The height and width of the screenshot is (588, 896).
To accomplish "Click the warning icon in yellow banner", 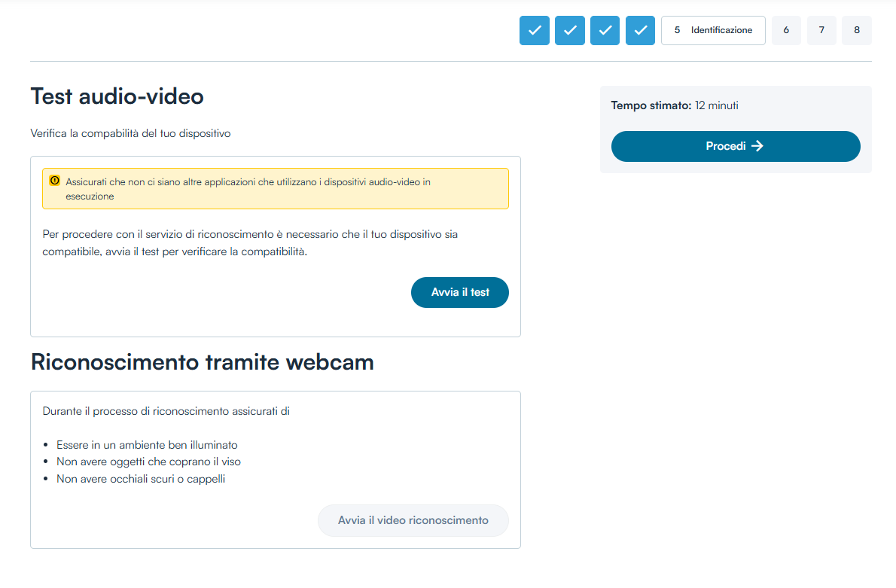I will tap(54, 181).
